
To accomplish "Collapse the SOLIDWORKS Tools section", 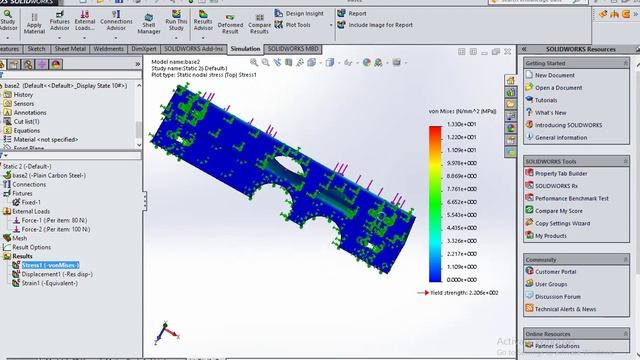I will tap(625, 161).
